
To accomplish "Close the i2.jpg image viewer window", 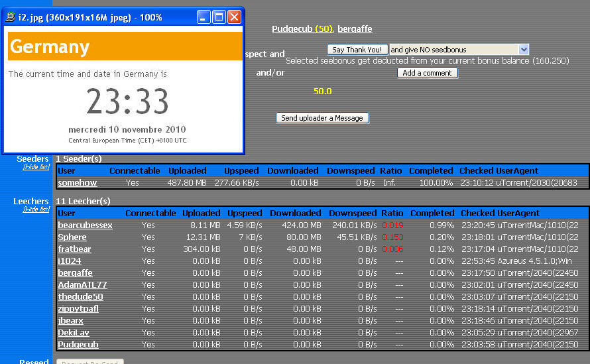I will click(234, 17).
